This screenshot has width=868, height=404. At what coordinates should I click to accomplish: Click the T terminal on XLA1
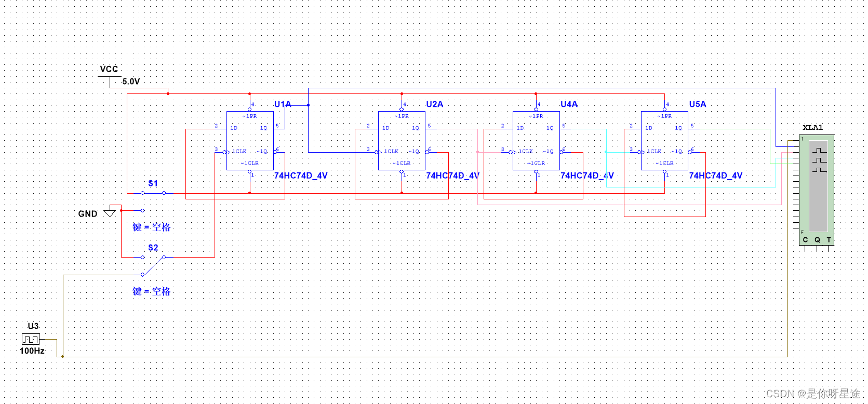point(829,240)
